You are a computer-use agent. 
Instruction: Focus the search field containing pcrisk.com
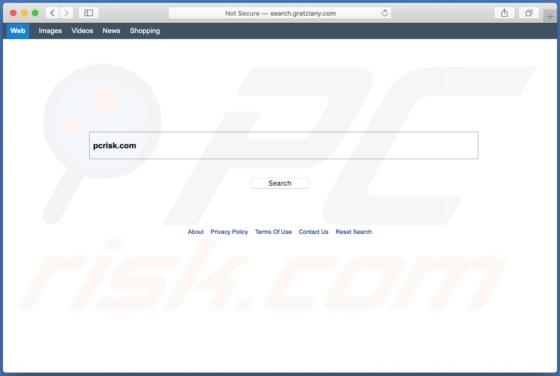click(x=284, y=145)
